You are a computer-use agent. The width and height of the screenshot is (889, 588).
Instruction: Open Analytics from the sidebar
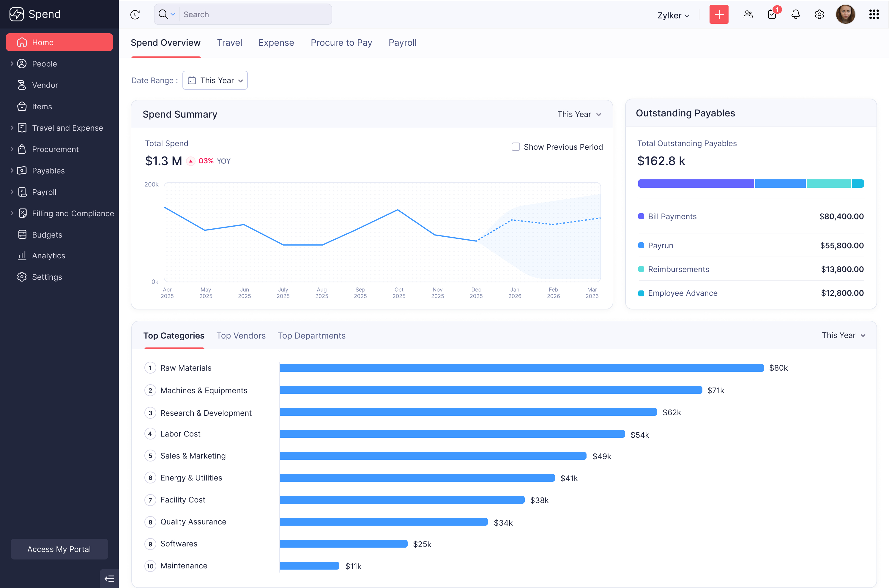[48, 256]
